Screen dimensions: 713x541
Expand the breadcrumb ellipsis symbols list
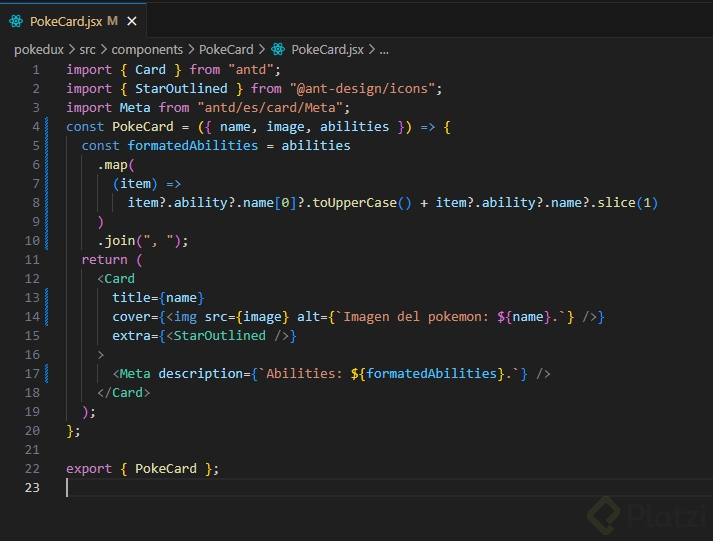point(384,50)
